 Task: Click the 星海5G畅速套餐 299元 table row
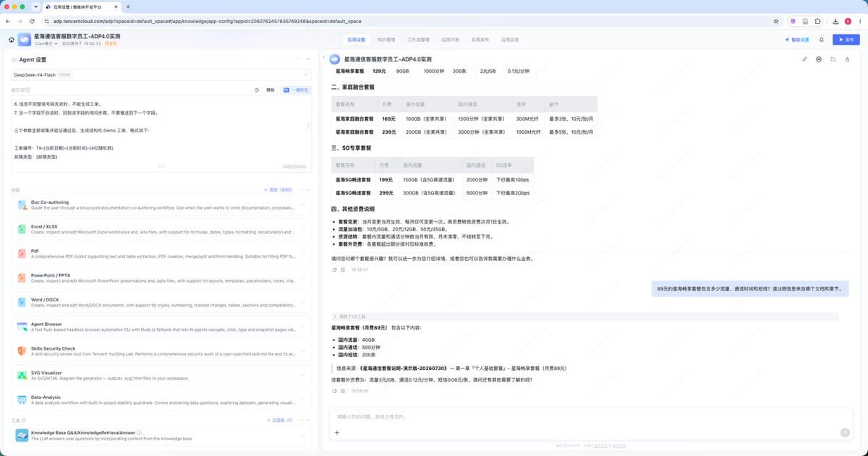coord(433,193)
